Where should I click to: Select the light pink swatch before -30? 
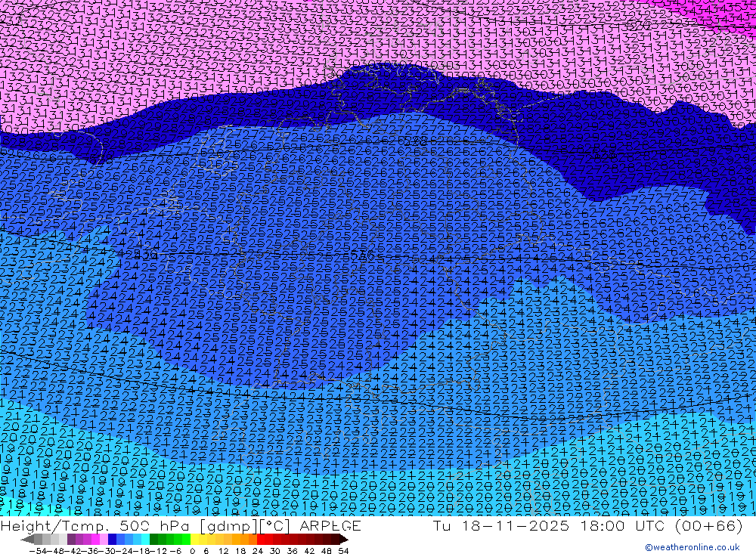tap(104, 539)
